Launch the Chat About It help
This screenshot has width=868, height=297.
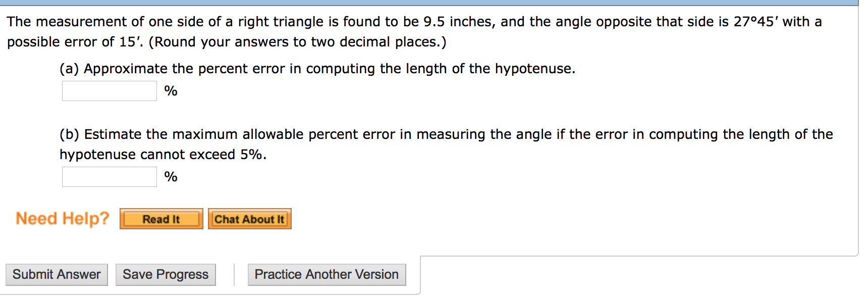click(x=250, y=219)
